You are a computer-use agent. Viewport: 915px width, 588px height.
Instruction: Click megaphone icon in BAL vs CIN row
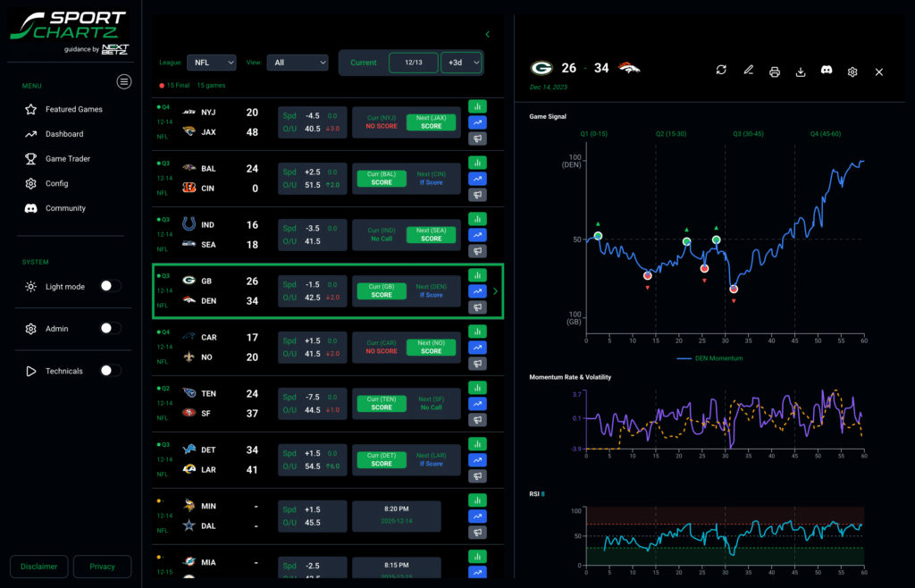pyautogui.click(x=477, y=196)
